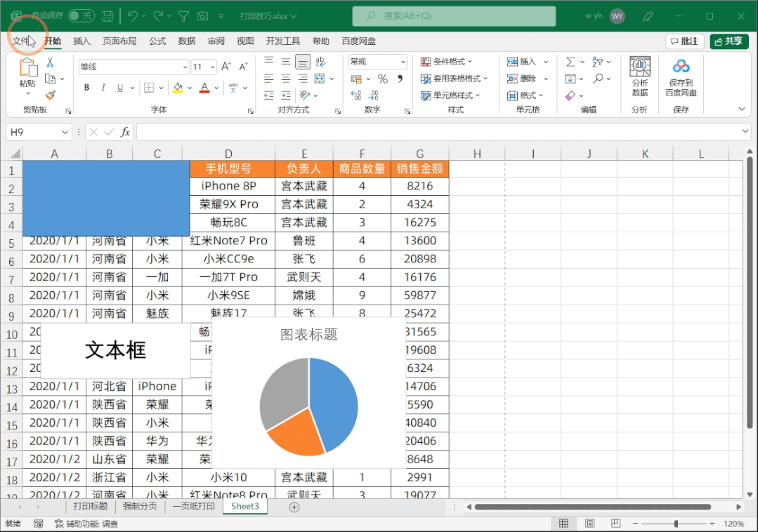This screenshot has height=532, width=758.
Task: Open the Name Box dropdown arrow
Action: pyautogui.click(x=65, y=132)
